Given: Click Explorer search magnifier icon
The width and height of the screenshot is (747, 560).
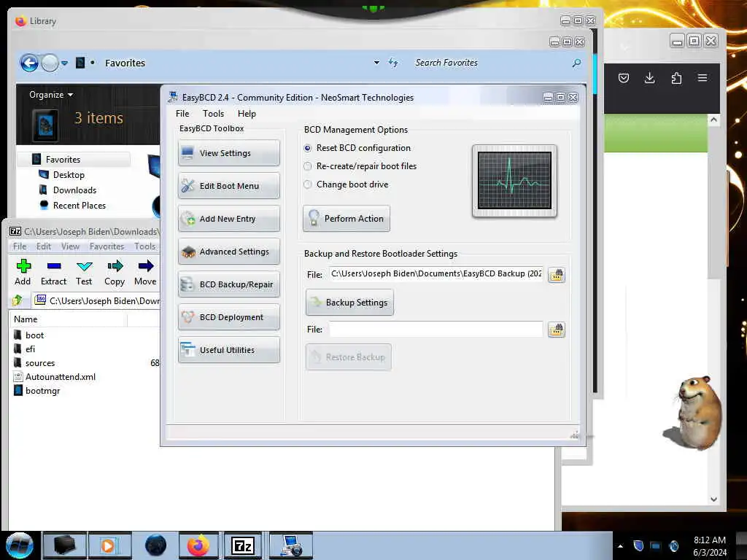Looking at the screenshot, I should click(x=576, y=63).
